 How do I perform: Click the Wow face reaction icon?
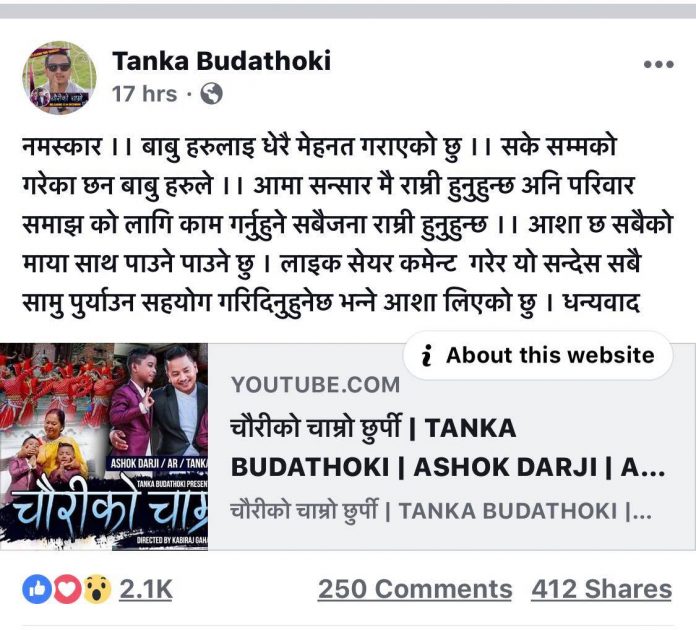(97, 589)
